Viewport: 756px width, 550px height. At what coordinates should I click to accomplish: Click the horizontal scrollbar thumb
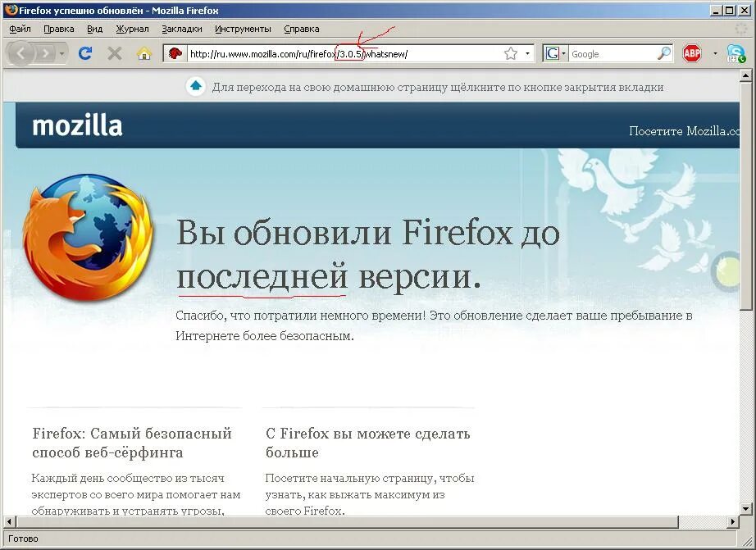point(347,521)
